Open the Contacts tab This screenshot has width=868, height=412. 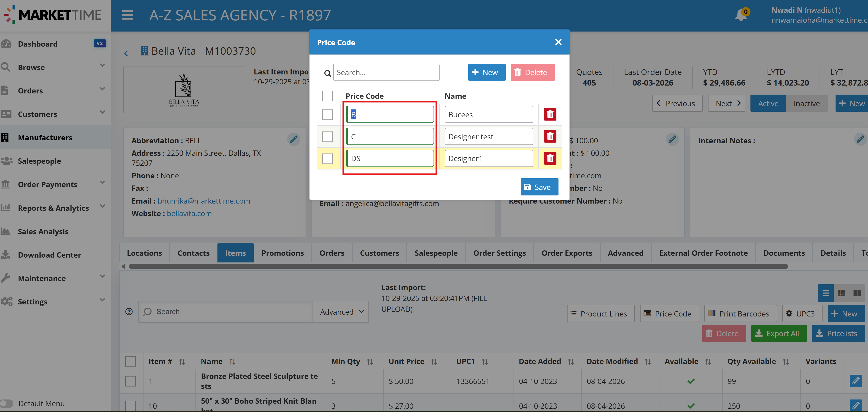[x=193, y=253]
